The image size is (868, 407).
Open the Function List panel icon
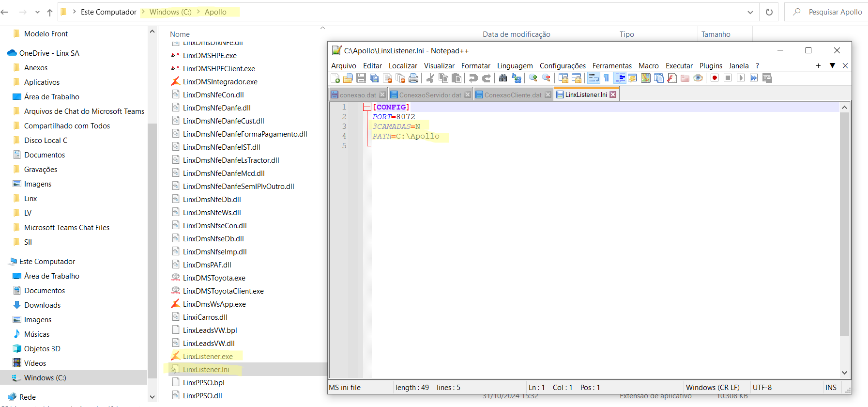click(x=671, y=78)
